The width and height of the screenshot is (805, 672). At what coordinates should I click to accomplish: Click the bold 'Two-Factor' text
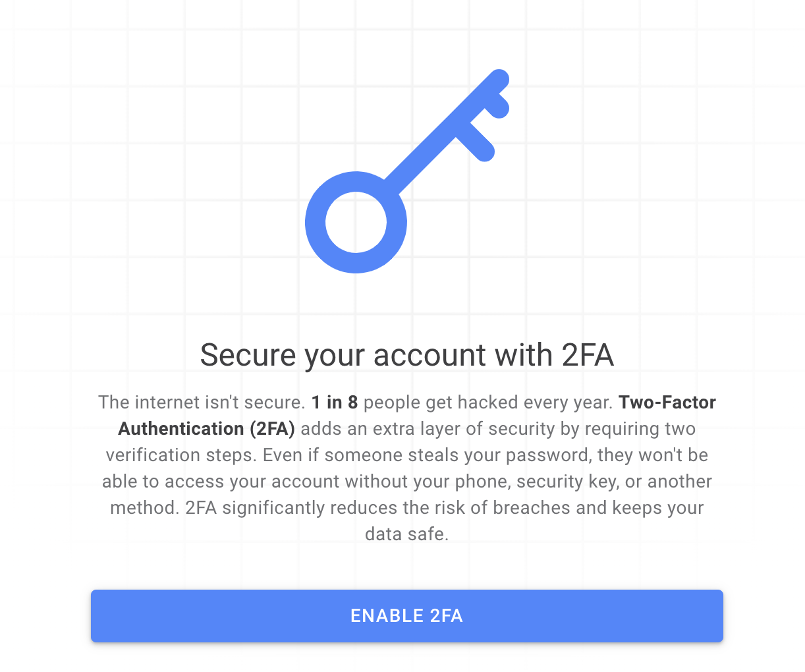click(667, 402)
